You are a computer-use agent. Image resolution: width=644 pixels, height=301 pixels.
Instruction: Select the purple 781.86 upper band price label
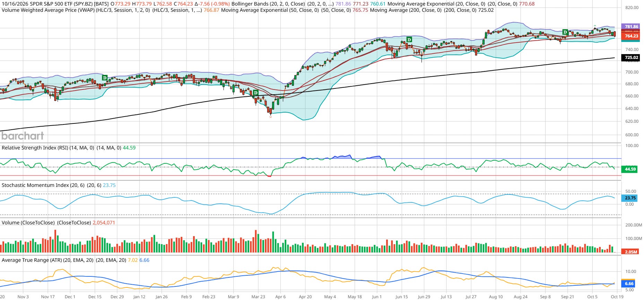click(x=631, y=27)
